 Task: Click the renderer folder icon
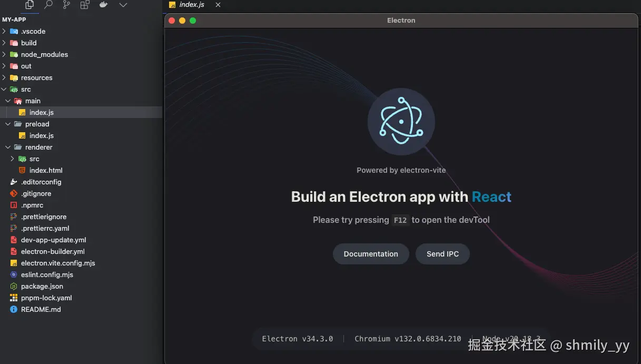point(18,147)
